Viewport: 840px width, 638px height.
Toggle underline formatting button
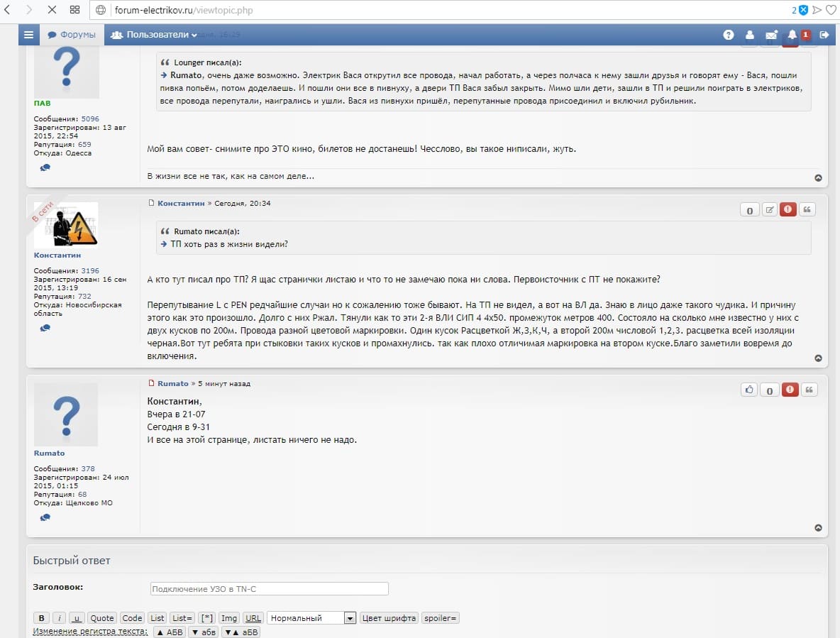(77, 618)
